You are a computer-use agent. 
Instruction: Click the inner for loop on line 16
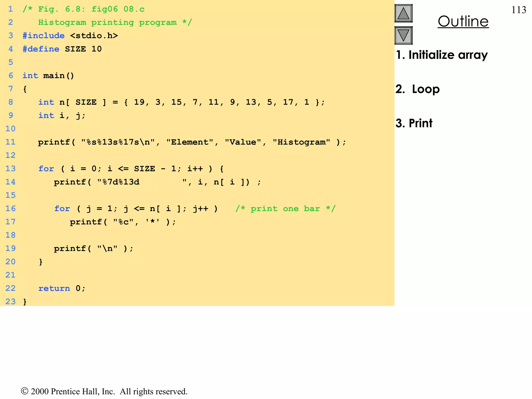136,209
